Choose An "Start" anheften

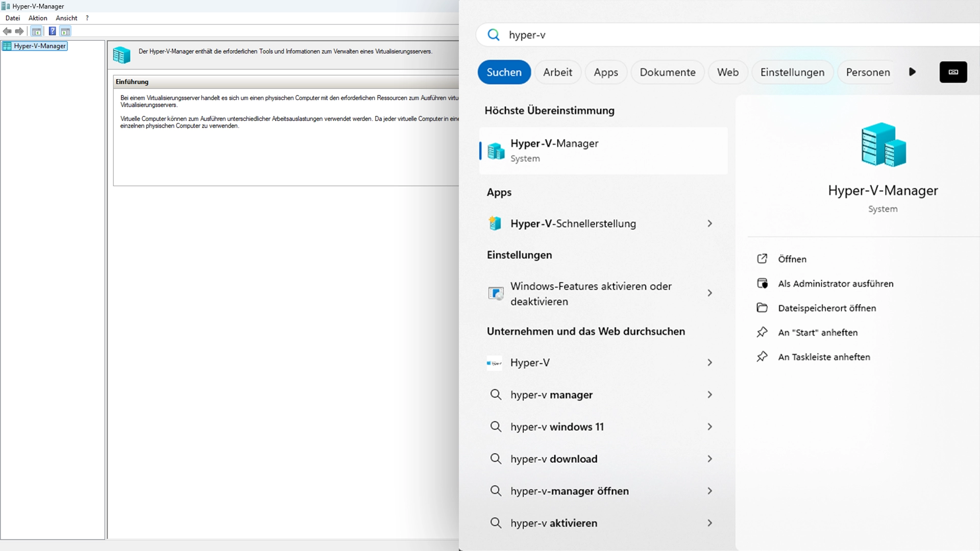(818, 333)
